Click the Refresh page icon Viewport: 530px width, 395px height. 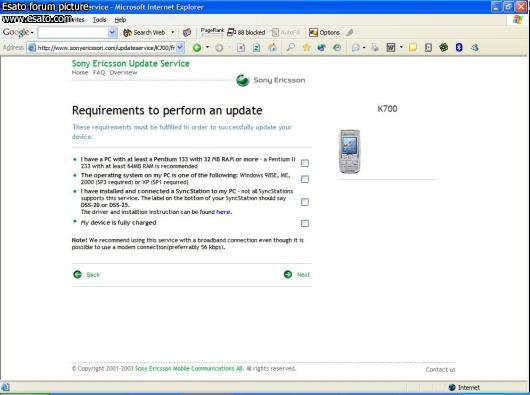tap(257, 48)
